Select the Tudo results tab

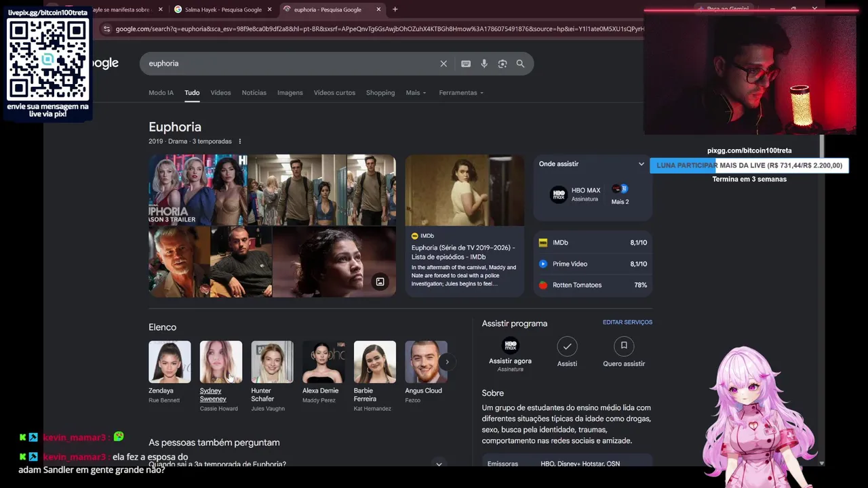tap(192, 93)
